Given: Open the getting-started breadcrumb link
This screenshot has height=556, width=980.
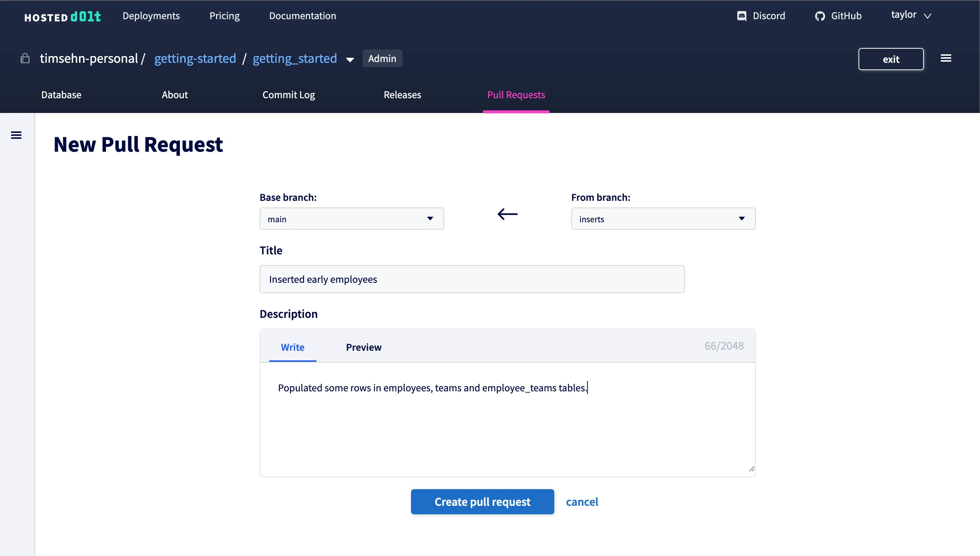Looking at the screenshot, I should (196, 58).
